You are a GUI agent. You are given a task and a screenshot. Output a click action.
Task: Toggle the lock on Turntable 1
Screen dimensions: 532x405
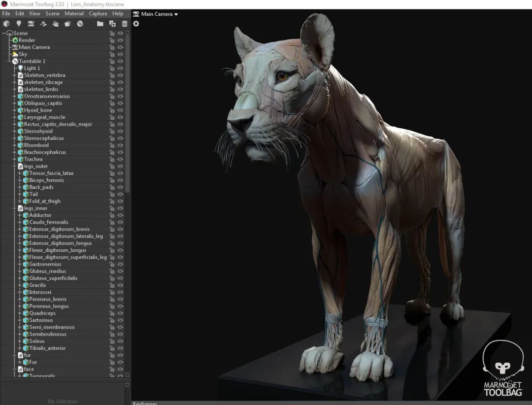(112, 61)
